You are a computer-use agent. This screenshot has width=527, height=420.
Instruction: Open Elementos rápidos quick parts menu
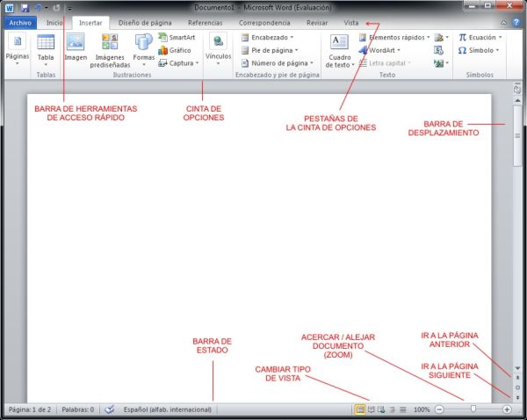coord(394,37)
